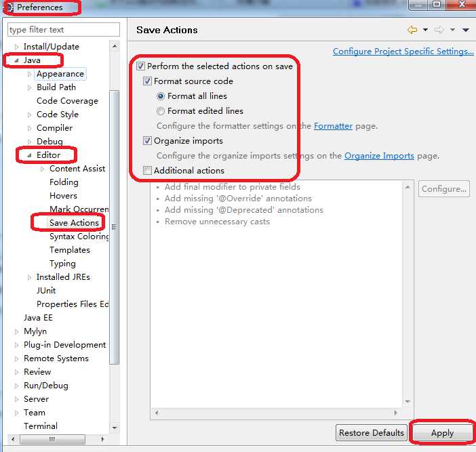Click the tree vertical scrollbar thumb

(115, 227)
